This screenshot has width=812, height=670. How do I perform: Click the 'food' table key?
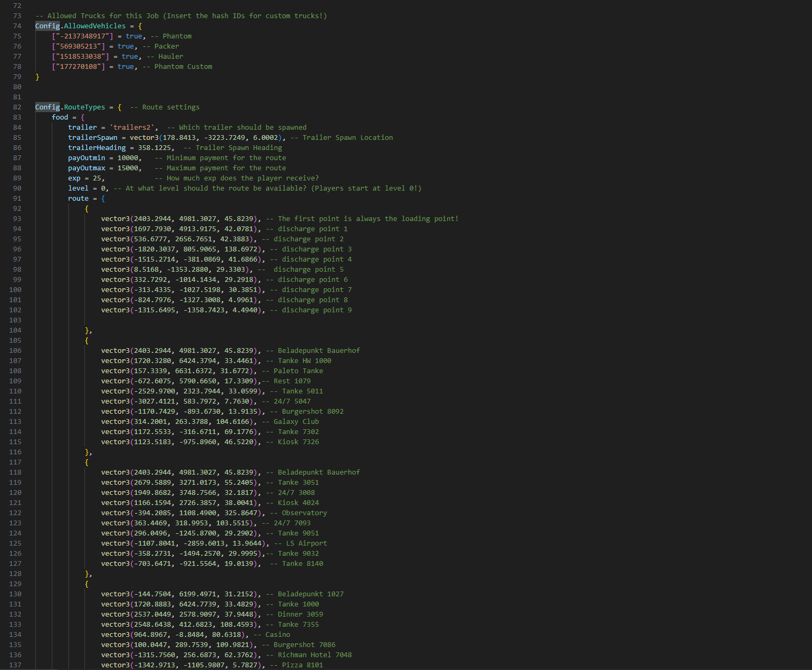60,117
